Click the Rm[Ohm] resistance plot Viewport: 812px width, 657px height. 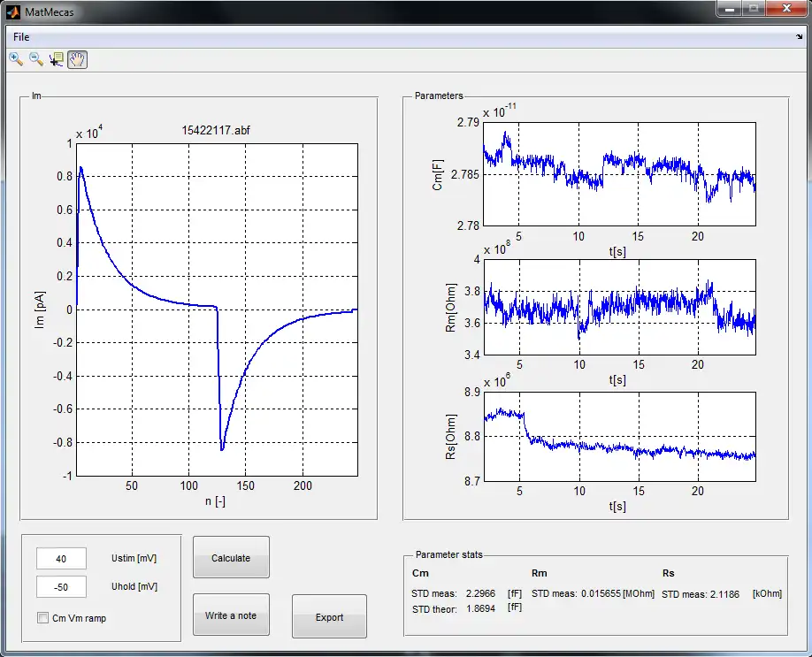click(619, 307)
